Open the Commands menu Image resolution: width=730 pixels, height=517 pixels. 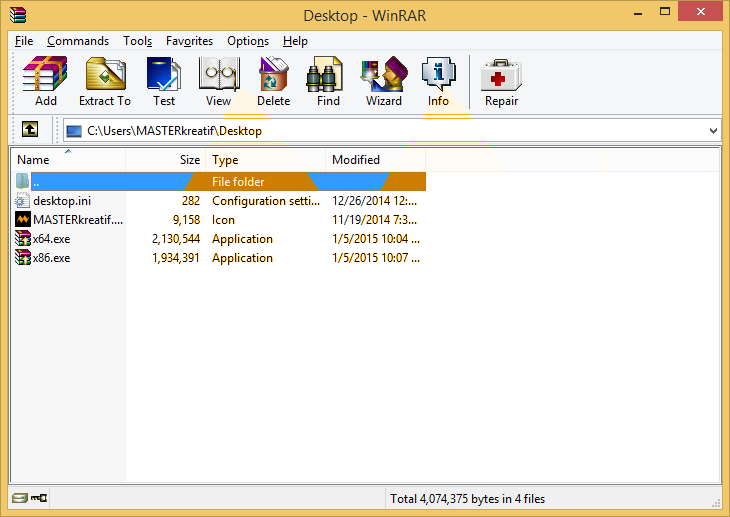tap(78, 41)
